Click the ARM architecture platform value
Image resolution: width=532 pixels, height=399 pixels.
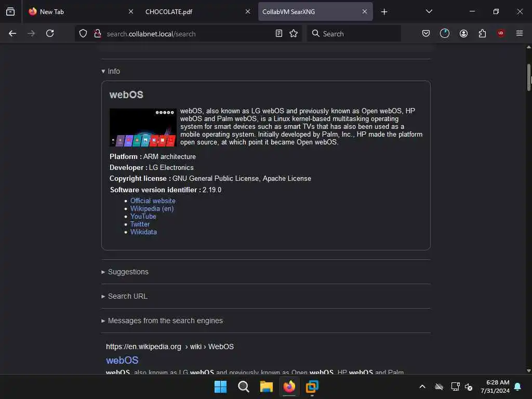pos(169,157)
